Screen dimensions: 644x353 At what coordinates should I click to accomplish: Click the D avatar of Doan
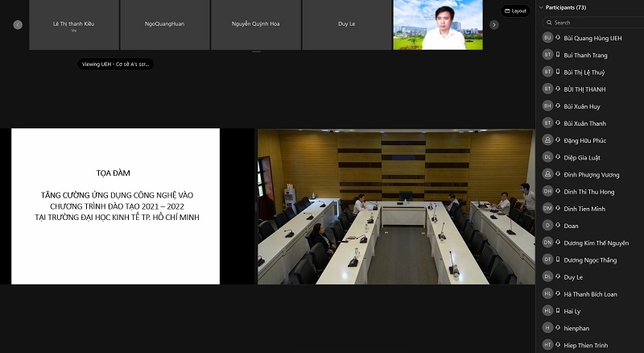547,226
